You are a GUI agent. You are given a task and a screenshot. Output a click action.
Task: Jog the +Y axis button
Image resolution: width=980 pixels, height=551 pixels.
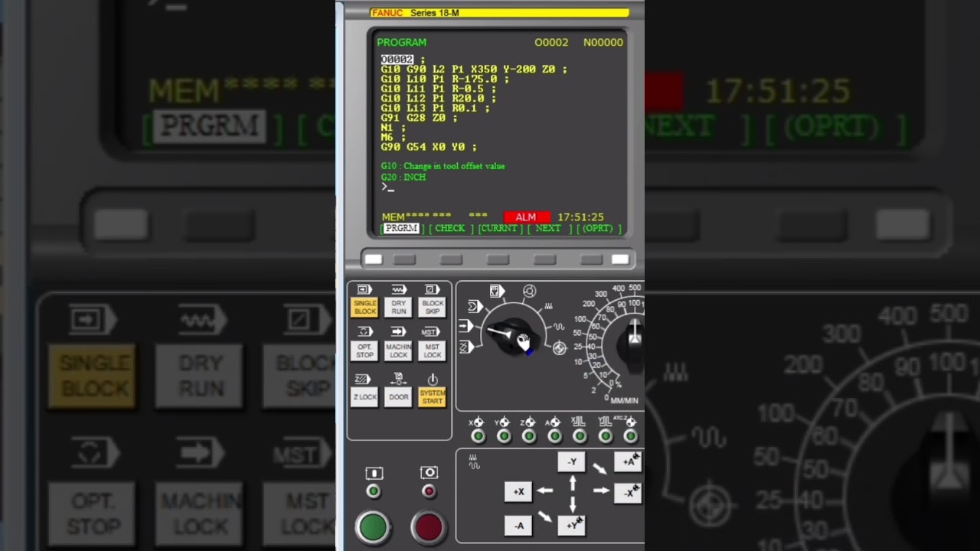coord(572,525)
